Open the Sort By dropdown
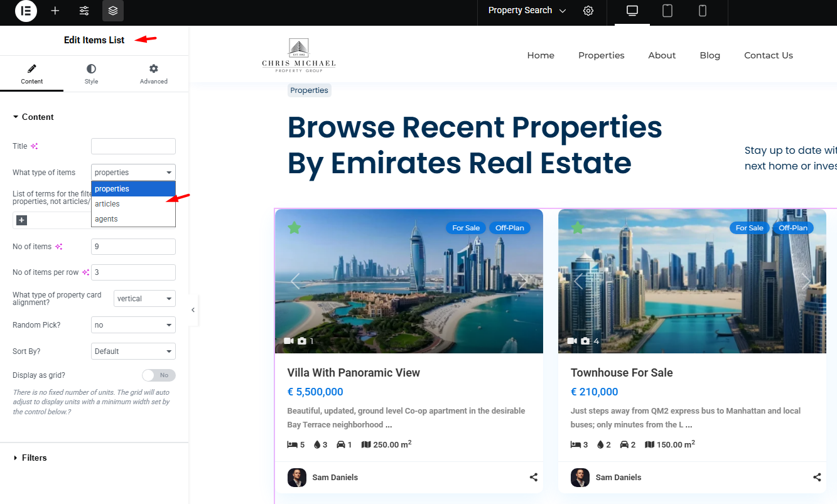The image size is (837, 504). pyautogui.click(x=133, y=351)
